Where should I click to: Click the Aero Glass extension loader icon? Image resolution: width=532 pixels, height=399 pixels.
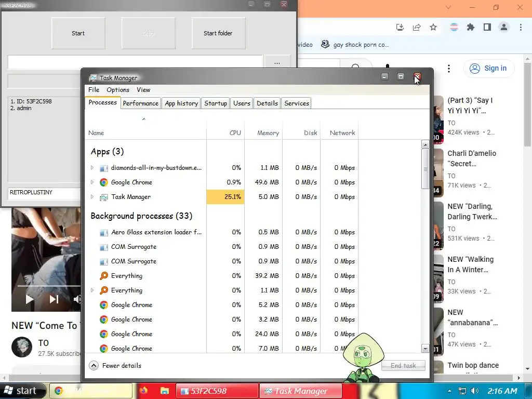(104, 232)
